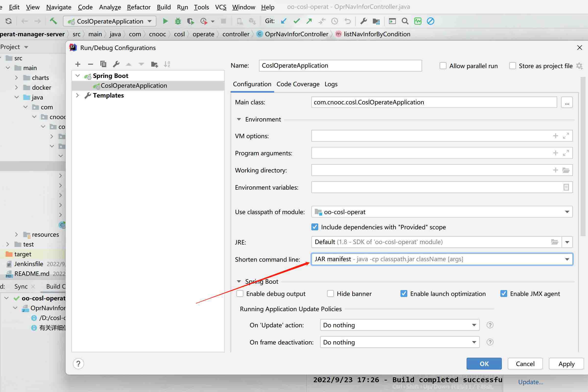Browse main class with ellipsis button

(x=567, y=102)
